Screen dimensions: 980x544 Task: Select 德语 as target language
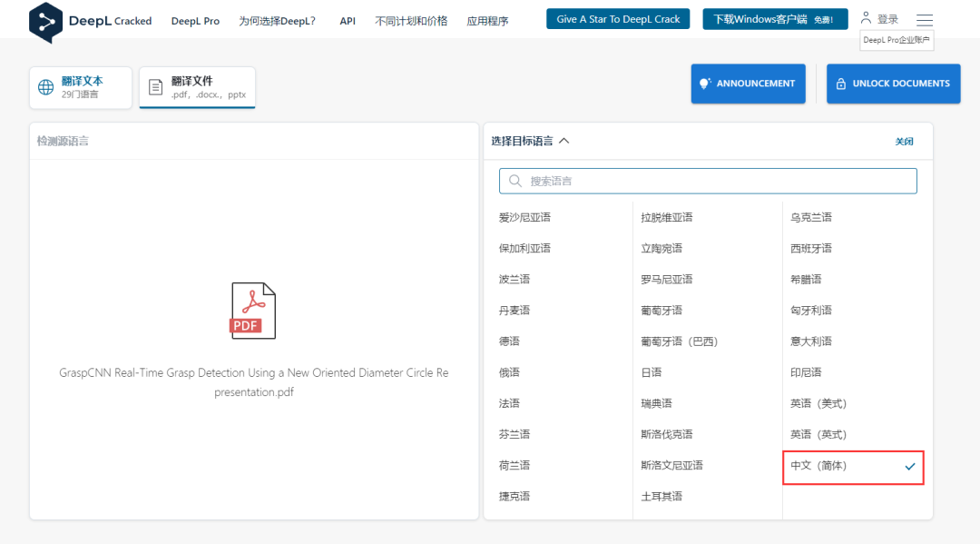509,341
